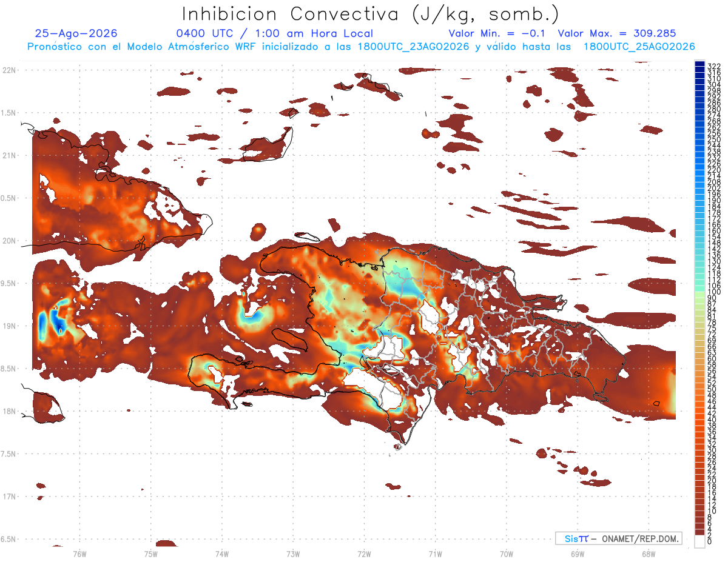Screen dimensions: 728x562
Task: Click the '68W' longitude label
Action: (648, 554)
